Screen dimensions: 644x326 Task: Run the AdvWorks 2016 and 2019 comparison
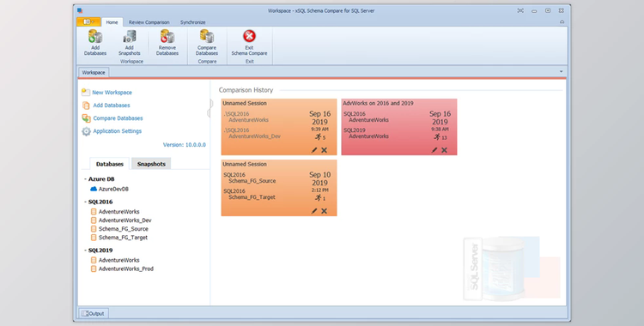click(x=437, y=136)
